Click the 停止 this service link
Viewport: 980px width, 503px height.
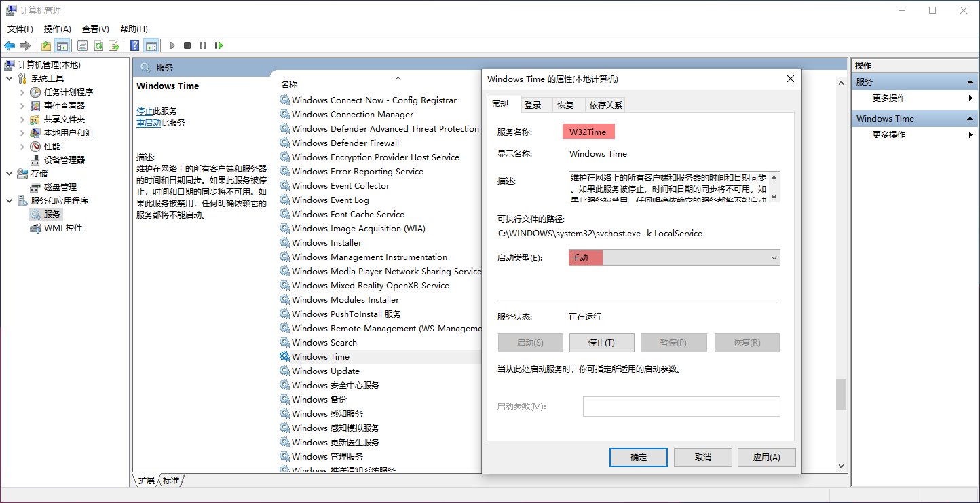coord(145,111)
